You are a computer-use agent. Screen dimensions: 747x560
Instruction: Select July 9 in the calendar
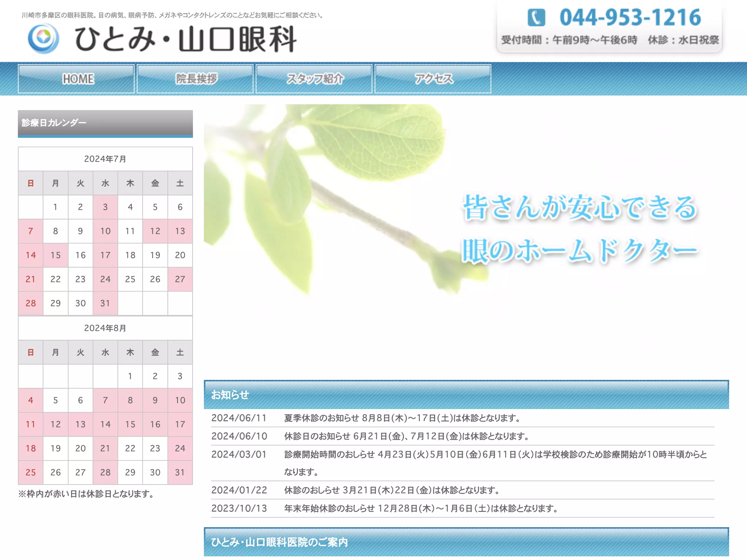pyautogui.click(x=80, y=231)
